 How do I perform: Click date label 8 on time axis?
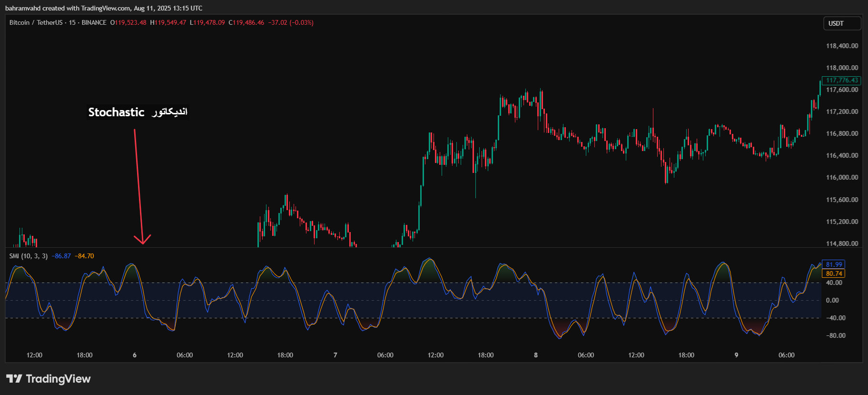536,355
